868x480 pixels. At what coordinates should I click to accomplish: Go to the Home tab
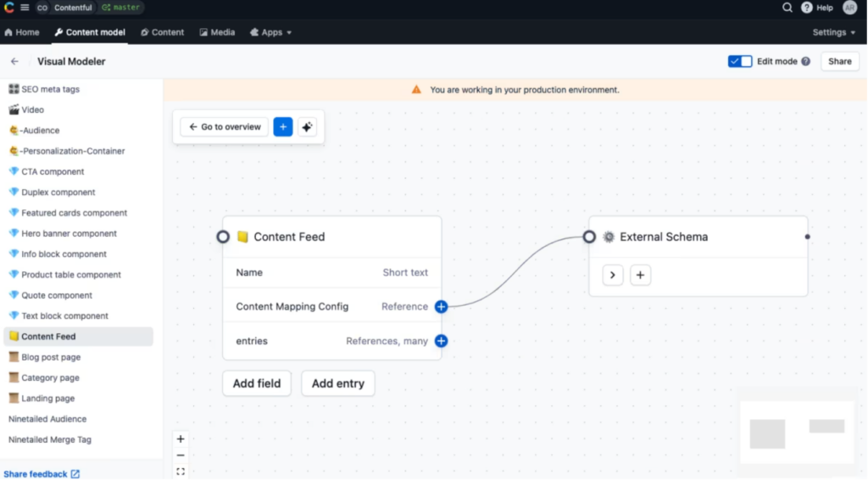(x=22, y=32)
